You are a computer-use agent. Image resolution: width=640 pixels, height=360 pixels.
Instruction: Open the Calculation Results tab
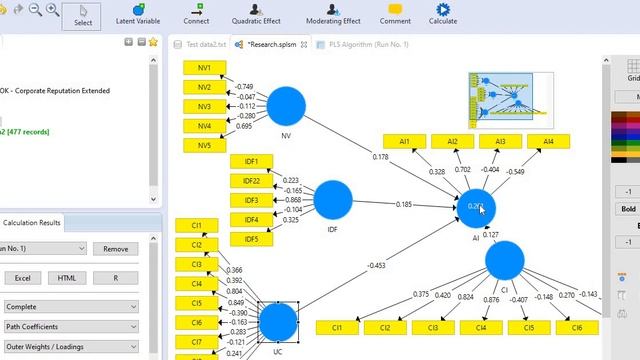(x=31, y=223)
